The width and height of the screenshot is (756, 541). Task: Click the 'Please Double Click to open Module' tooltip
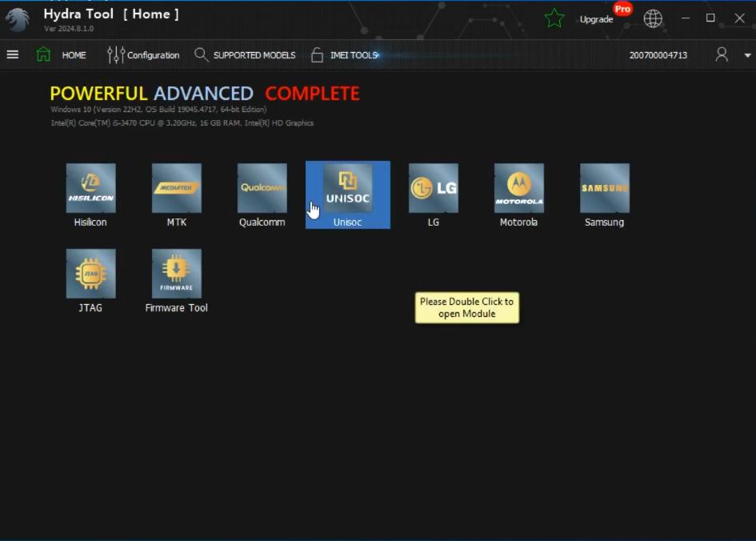click(x=466, y=307)
